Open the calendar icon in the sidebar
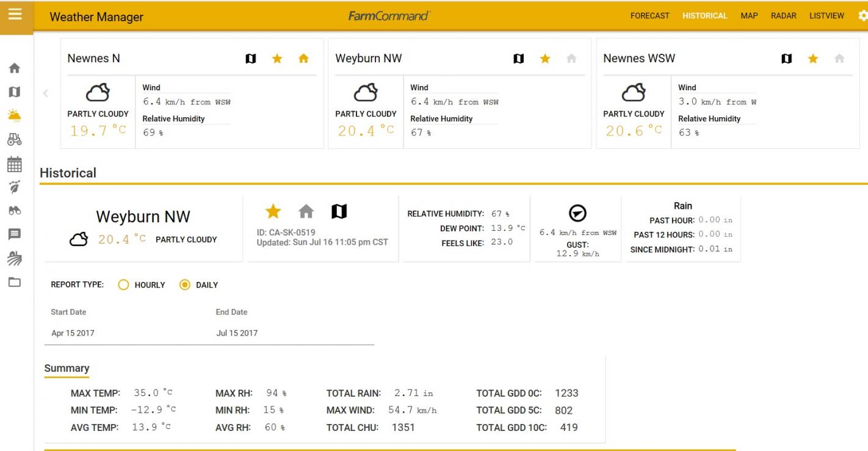This screenshot has height=451, width=868. [x=15, y=164]
